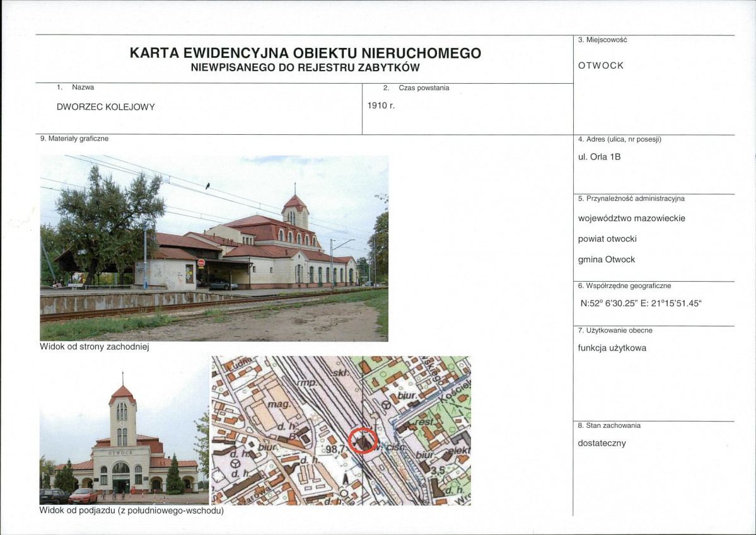Click '7. Użytkowanie obecne' label
The width and height of the screenshot is (756, 535).
615,331
